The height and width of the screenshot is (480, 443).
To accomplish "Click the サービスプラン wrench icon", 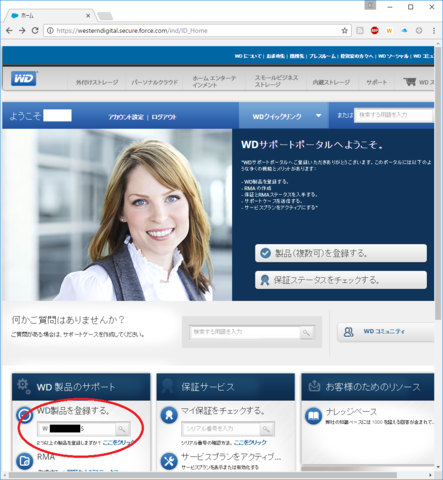I will (169, 461).
